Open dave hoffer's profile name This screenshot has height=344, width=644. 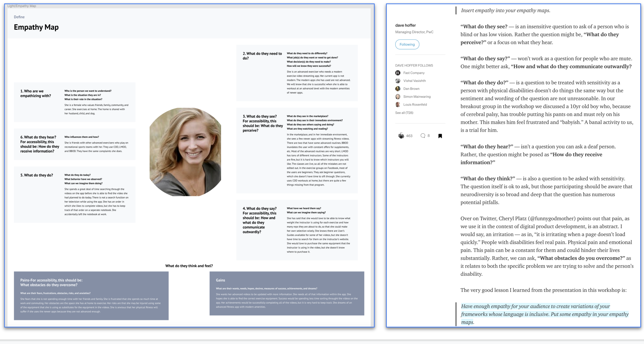click(405, 25)
